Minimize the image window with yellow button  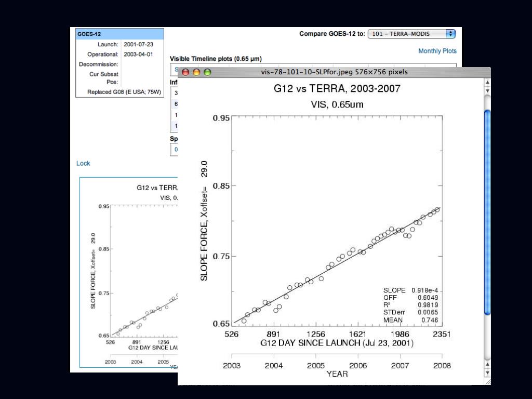pyautogui.click(x=196, y=72)
